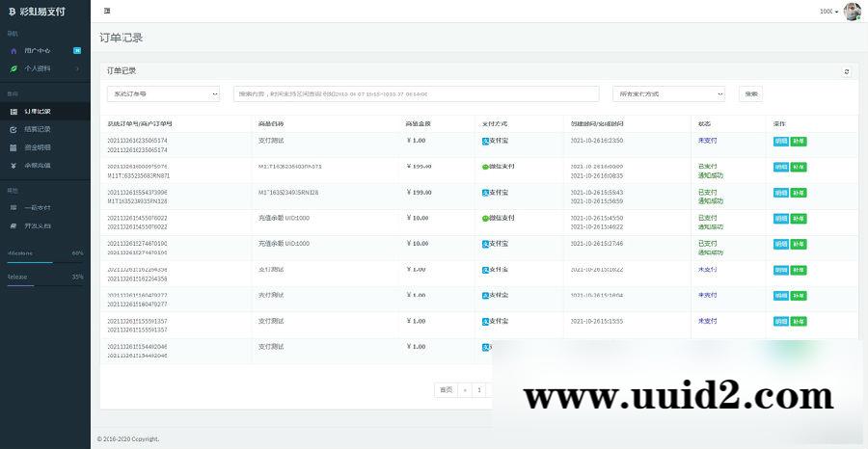Open the 系统订单号 search type dropdown
Viewport: 868px width, 449px height.
163,93
